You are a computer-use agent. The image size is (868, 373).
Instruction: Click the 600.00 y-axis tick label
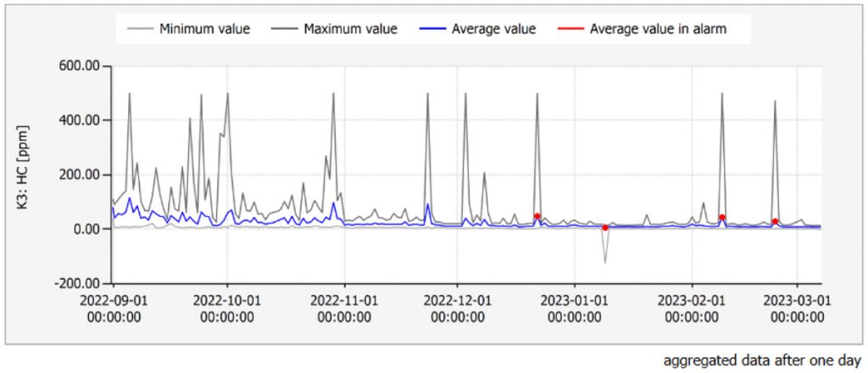pos(80,65)
